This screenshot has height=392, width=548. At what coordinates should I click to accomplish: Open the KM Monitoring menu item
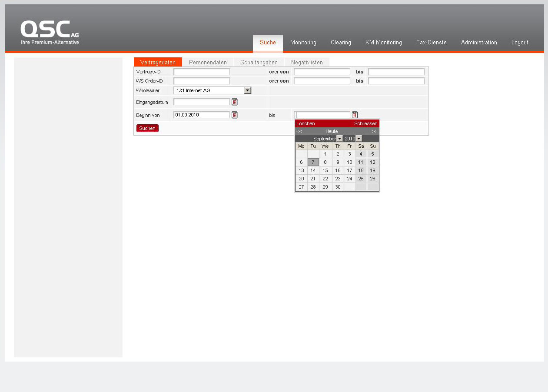point(384,43)
